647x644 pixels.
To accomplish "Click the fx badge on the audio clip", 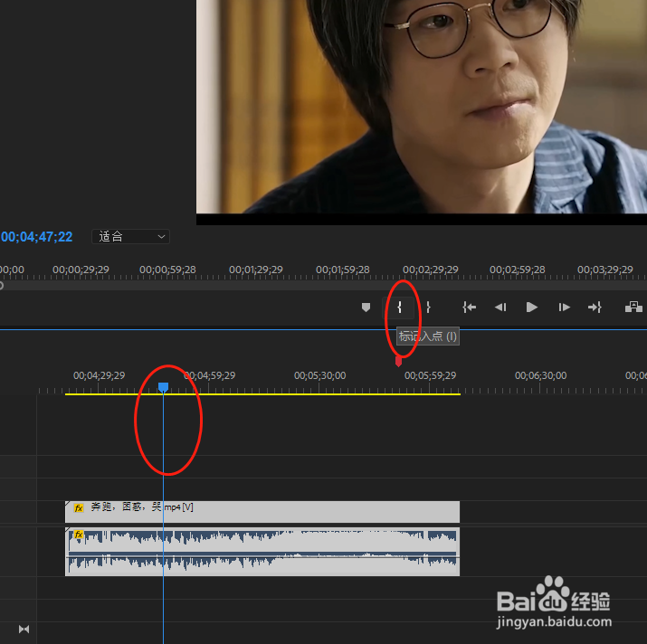I will [x=79, y=535].
